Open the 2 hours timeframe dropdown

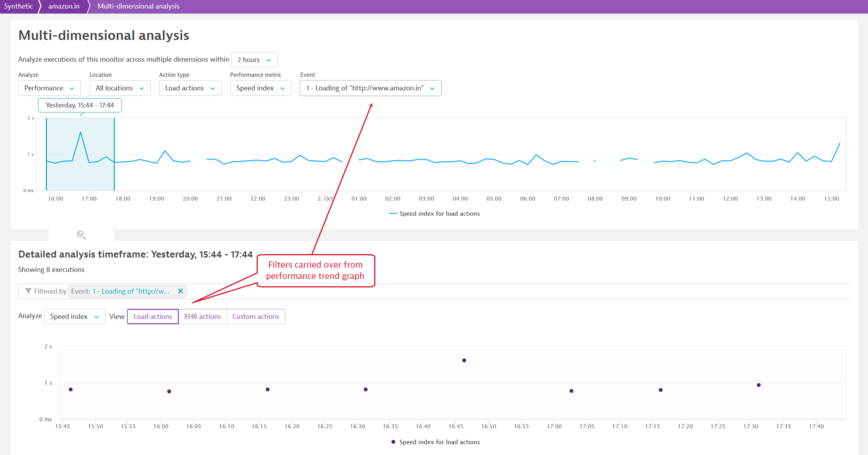click(x=254, y=60)
